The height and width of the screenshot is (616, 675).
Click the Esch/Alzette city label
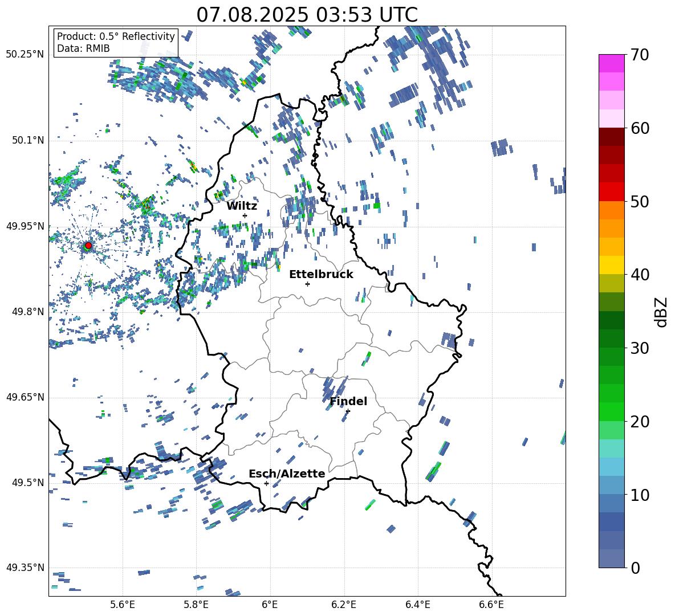point(287,474)
